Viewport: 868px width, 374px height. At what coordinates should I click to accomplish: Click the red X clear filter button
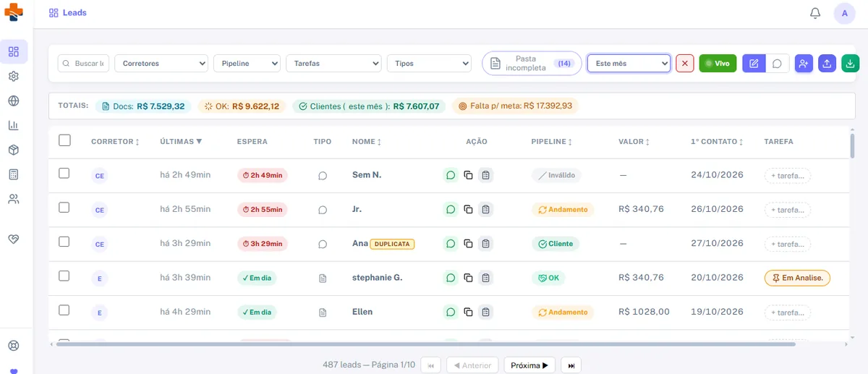[685, 64]
